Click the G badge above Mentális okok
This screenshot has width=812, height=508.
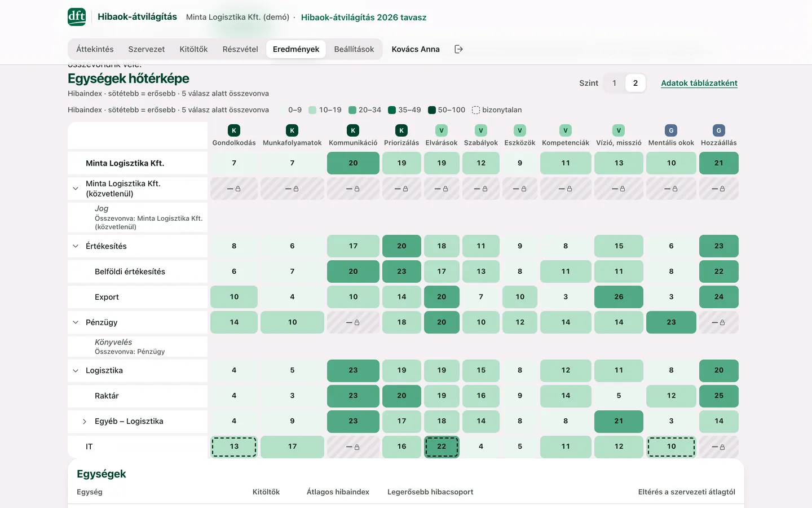coord(671,130)
